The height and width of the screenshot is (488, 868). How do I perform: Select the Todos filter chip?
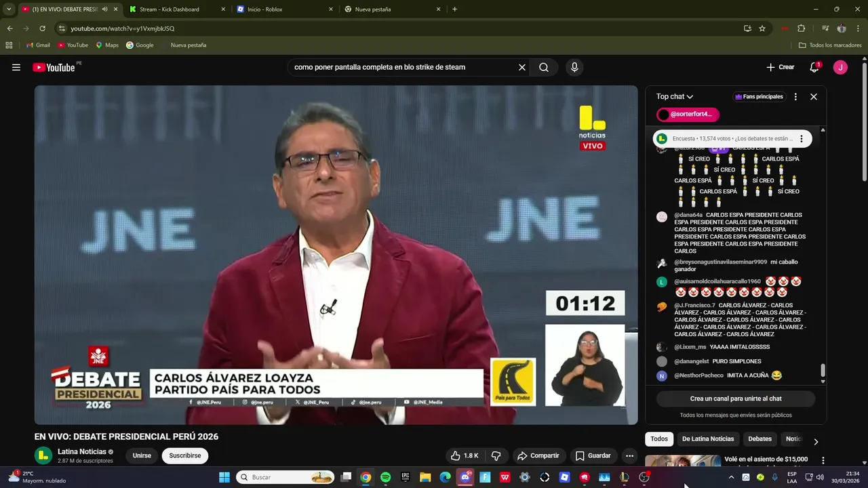(x=659, y=439)
